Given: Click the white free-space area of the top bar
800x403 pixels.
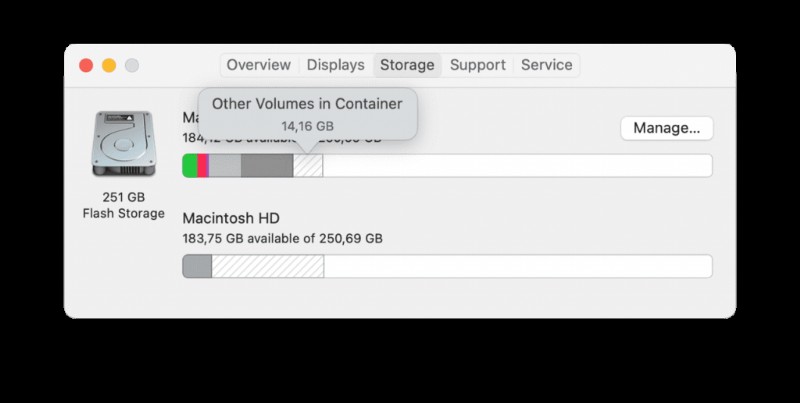Looking at the screenshot, I should [516, 166].
